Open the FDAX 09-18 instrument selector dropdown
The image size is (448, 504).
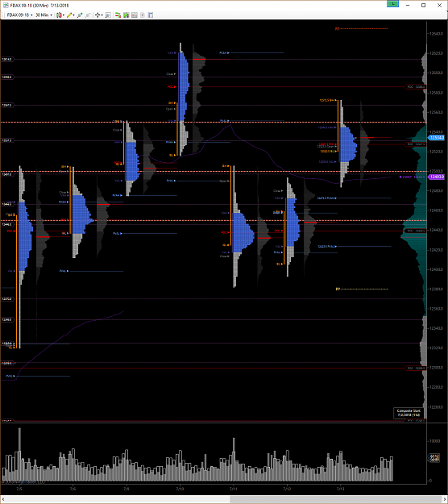(x=19, y=15)
